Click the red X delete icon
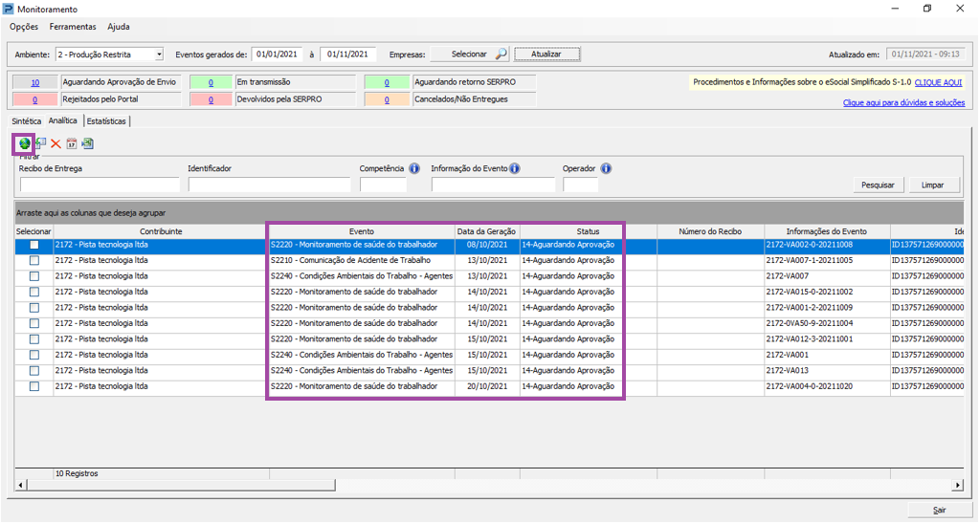Image resolution: width=980 pixels, height=523 pixels. click(x=56, y=144)
